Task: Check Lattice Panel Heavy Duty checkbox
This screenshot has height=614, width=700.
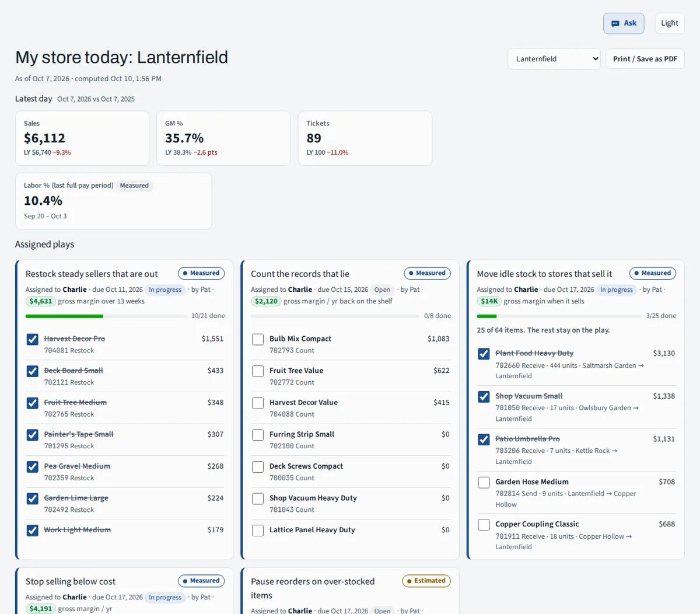Action: click(x=258, y=531)
